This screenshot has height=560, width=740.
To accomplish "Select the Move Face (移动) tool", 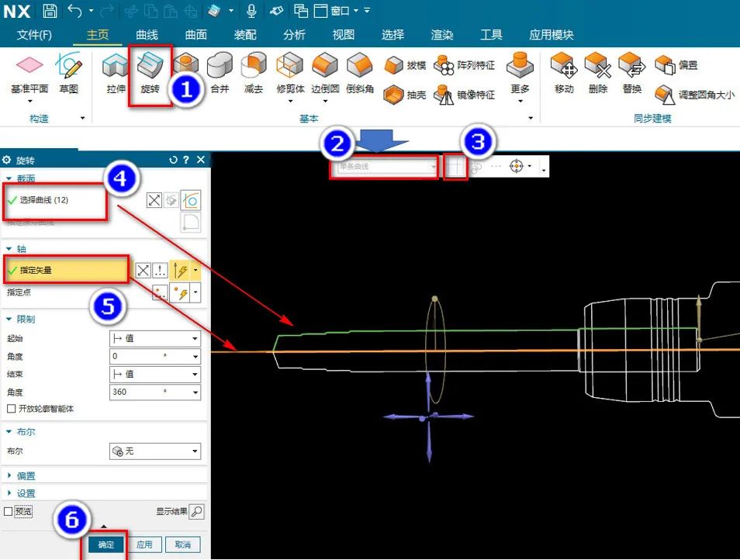I will click(x=564, y=74).
